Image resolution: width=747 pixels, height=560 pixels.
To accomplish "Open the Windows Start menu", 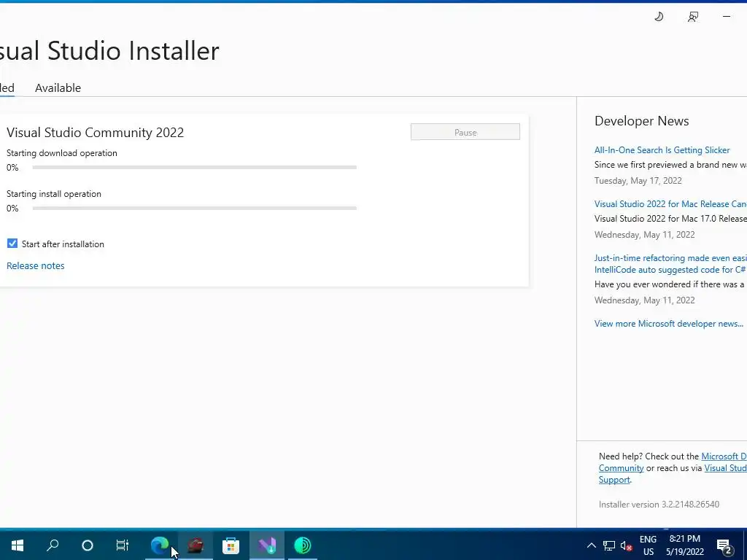I will [18, 545].
